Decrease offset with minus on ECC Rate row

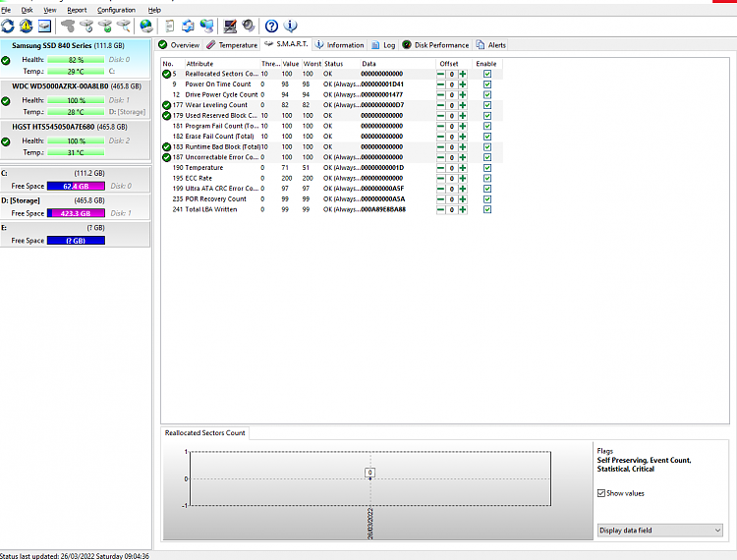440,179
